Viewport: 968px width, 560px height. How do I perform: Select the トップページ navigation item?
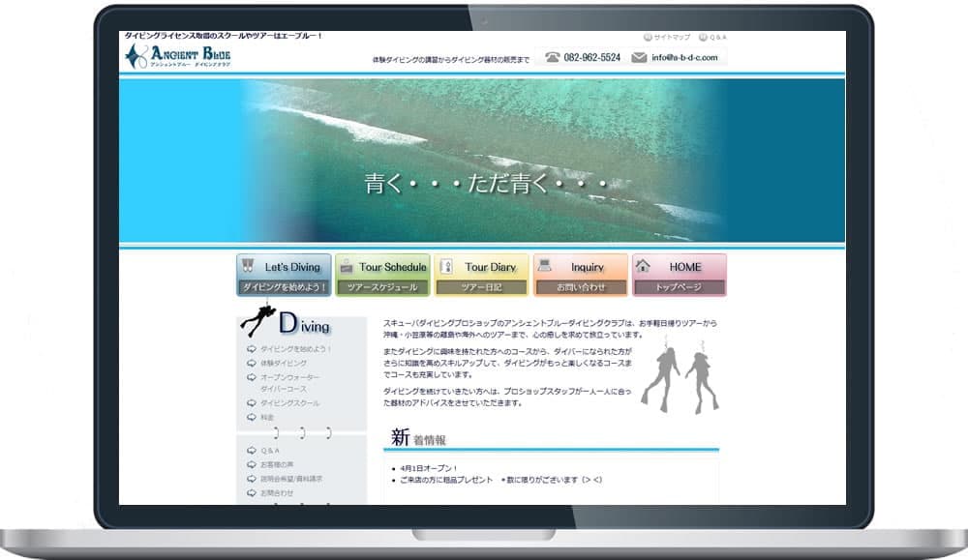(x=679, y=287)
